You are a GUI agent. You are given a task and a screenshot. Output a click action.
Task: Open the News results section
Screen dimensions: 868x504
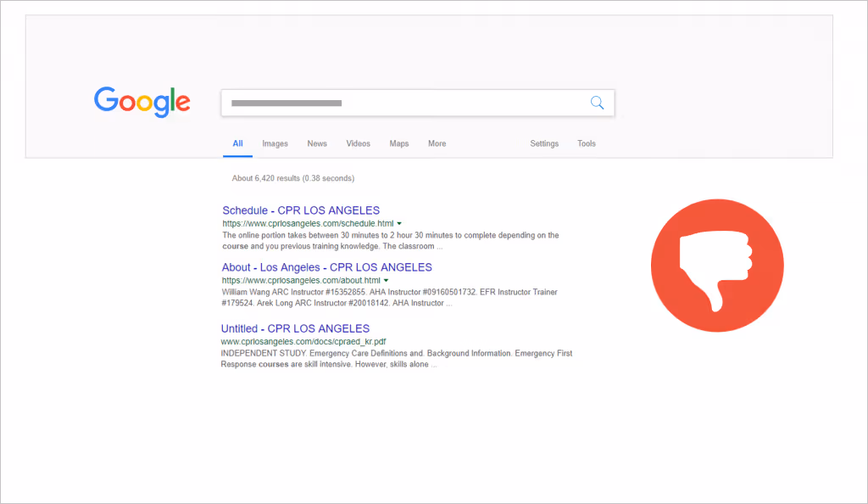pyautogui.click(x=316, y=143)
